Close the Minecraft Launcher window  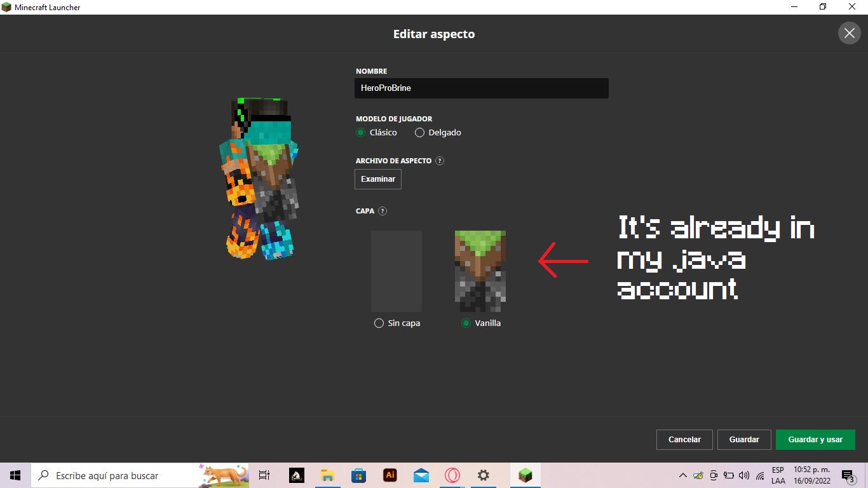[853, 7]
